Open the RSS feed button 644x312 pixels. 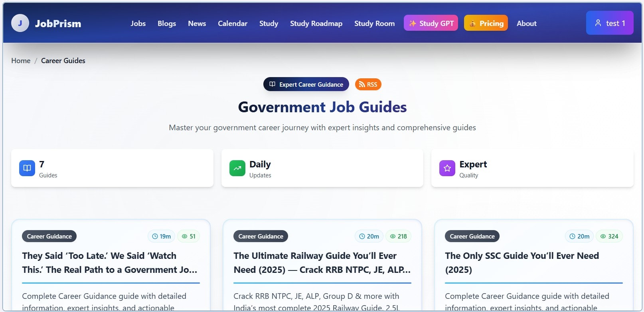(x=368, y=84)
